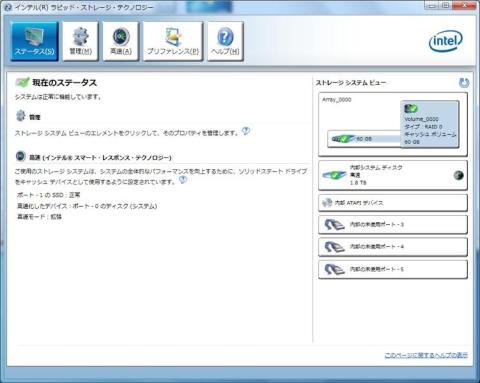Close the Rapid Storage Technology window
Screen dimensions: 480x383
[465, 6]
